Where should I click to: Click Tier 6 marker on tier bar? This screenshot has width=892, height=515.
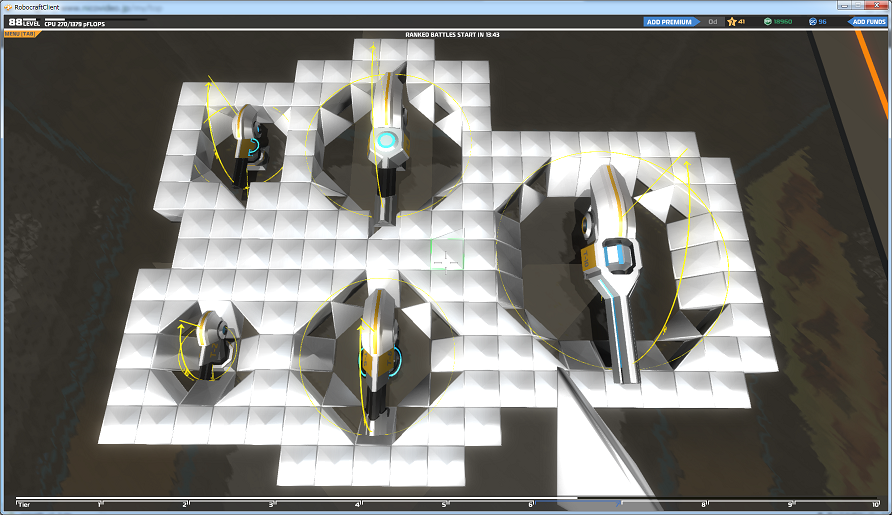tap(530, 504)
